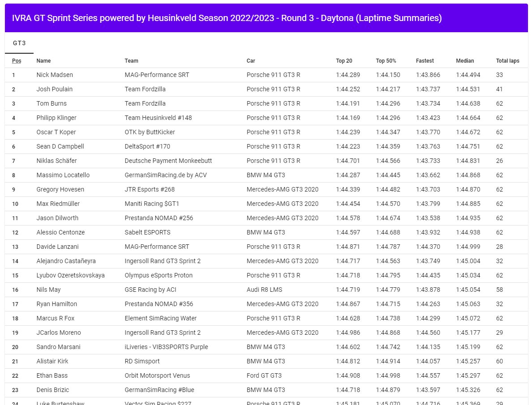The height and width of the screenshot is (405, 532).
Task: Sort by the Fastest lap column
Action: (x=424, y=60)
